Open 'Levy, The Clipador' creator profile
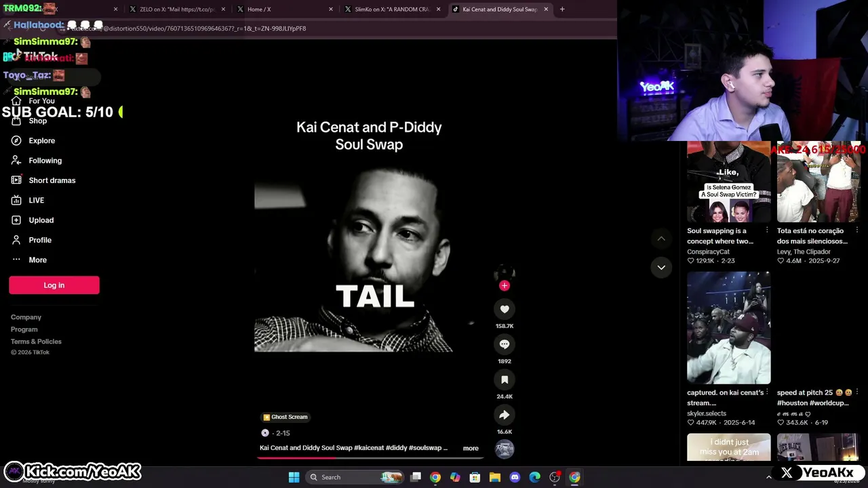Viewport: 868px width, 488px height. [x=804, y=251]
